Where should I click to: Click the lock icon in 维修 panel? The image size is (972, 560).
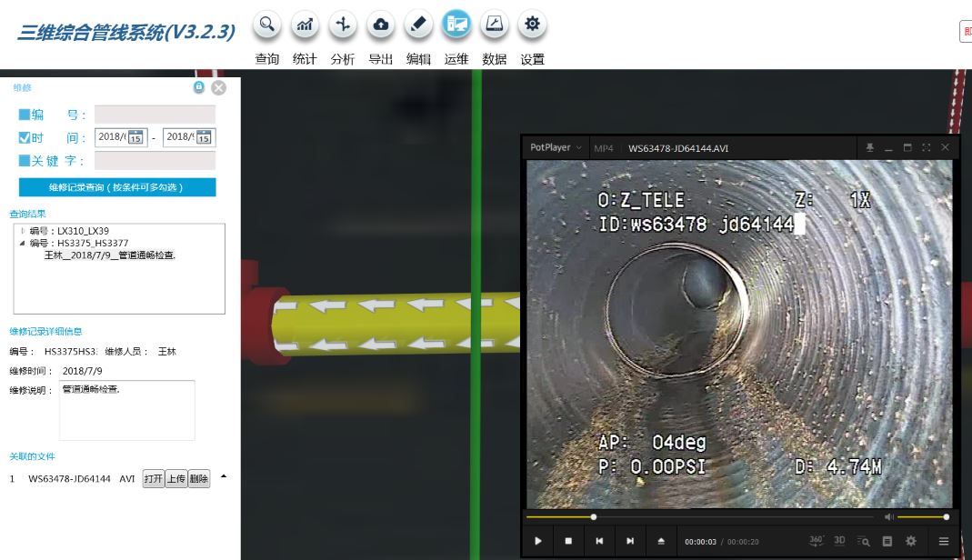(199, 87)
